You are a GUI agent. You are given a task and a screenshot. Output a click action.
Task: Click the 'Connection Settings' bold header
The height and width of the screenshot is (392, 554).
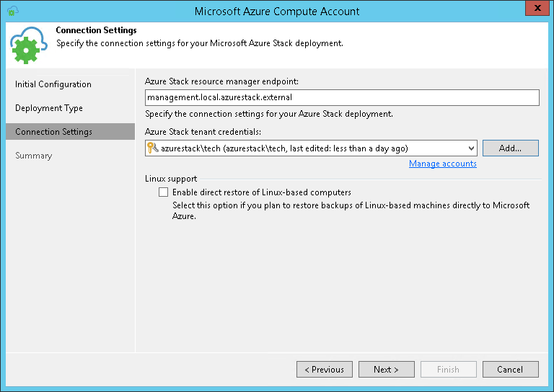96,30
